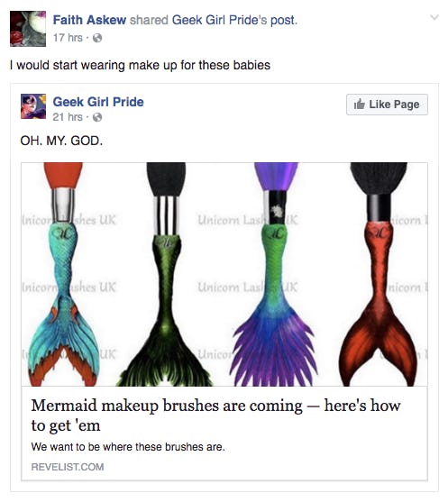Click the 'OH. MY. GOD.' post text
This screenshot has width=448, height=502.
click(x=61, y=141)
